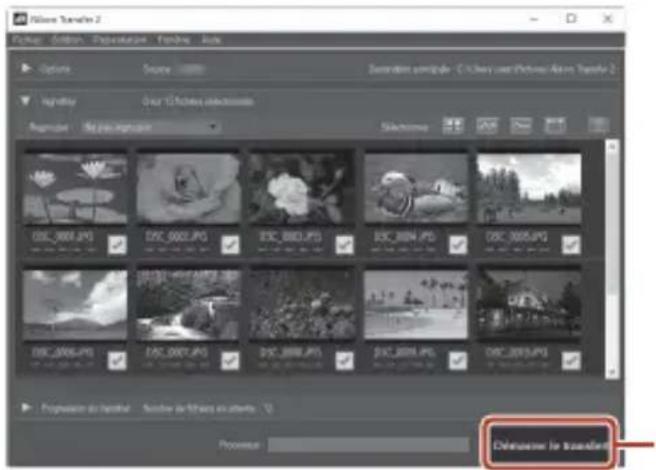Screen dimensions: 656x470
Task: Click the scrollbar up arrow
Action: [612, 146]
